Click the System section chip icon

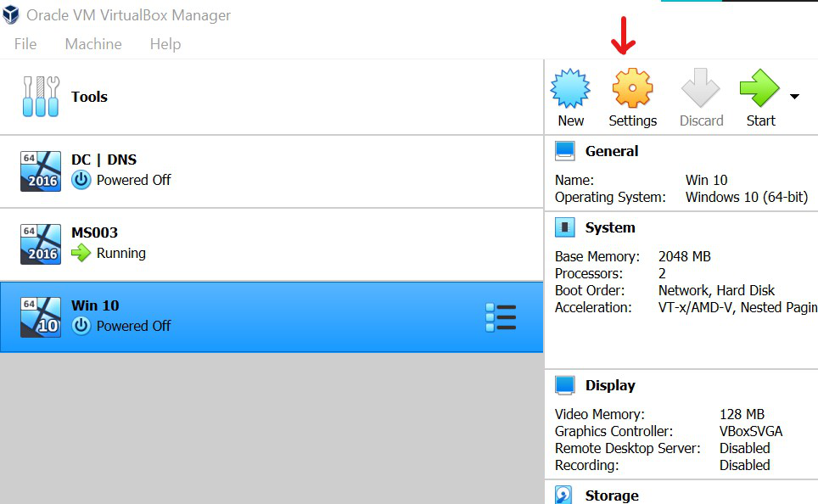[x=565, y=227]
